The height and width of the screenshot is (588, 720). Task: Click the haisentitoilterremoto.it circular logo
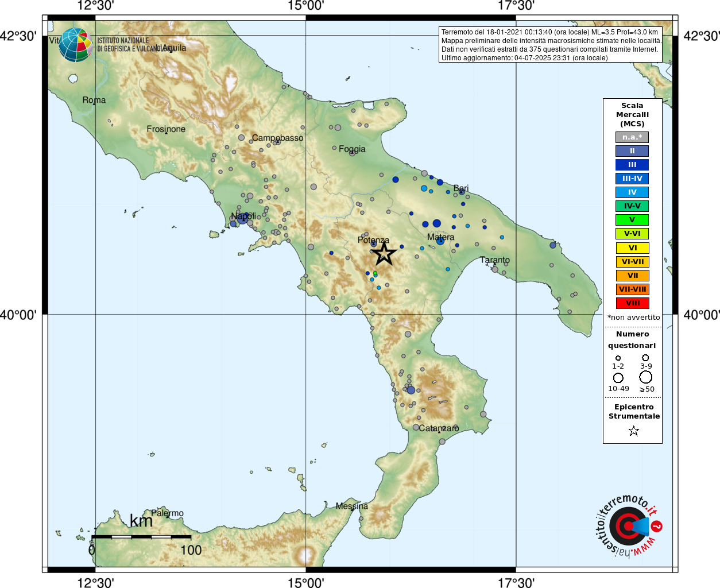(x=629, y=526)
